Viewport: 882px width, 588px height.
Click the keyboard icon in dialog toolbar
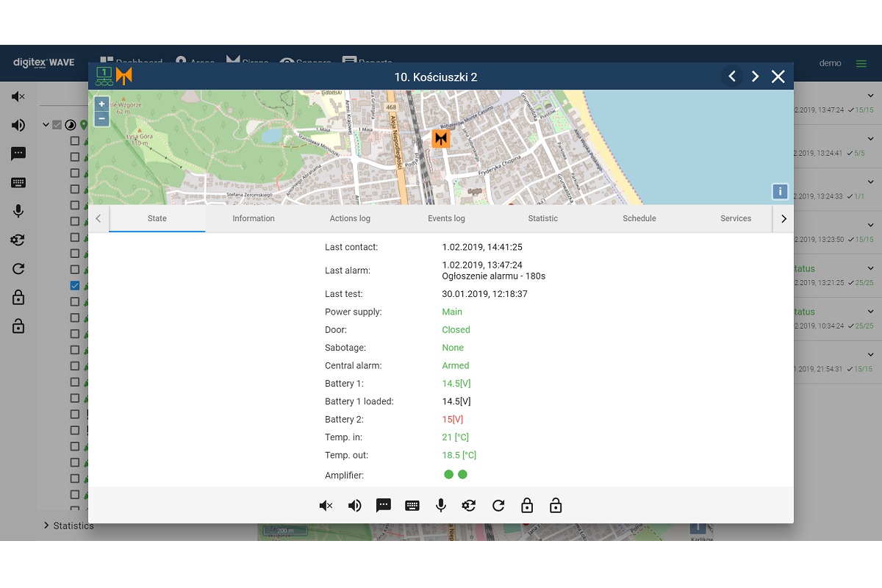[x=412, y=506]
